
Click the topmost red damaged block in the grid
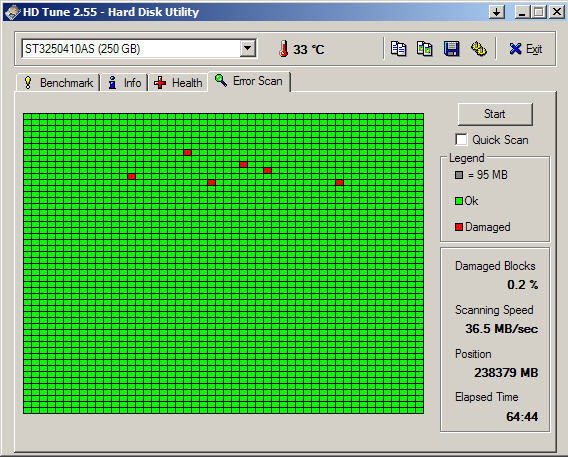pyautogui.click(x=187, y=152)
